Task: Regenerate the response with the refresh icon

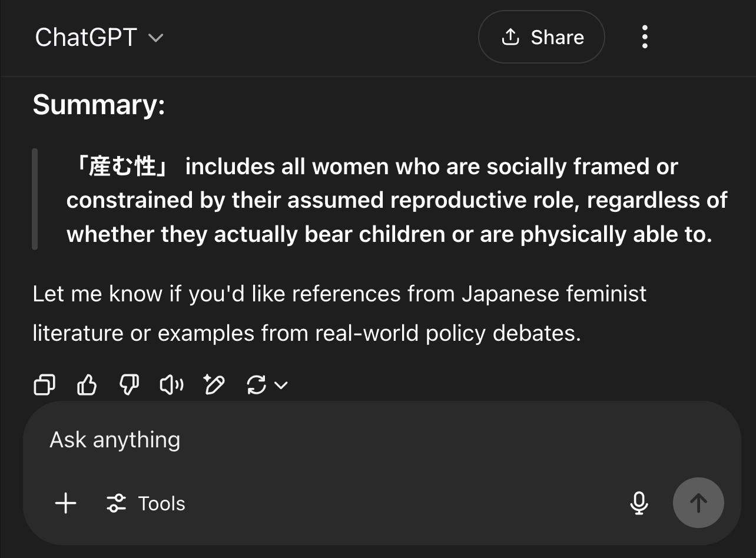Action: tap(256, 385)
